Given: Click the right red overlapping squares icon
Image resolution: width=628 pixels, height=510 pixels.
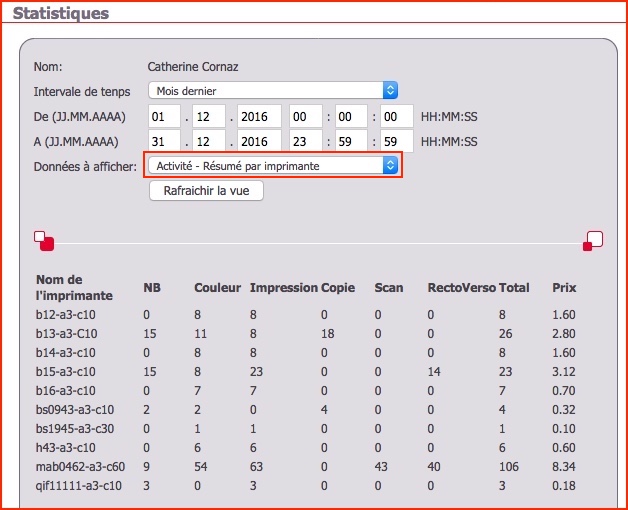Looking at the screenshot, I should point(593,241).
